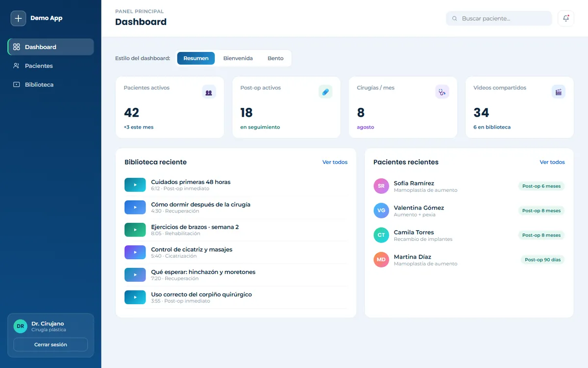The image size is (588, 368).
Task: Click the patient name Valentina Gómez
Action: pos(419,208)
